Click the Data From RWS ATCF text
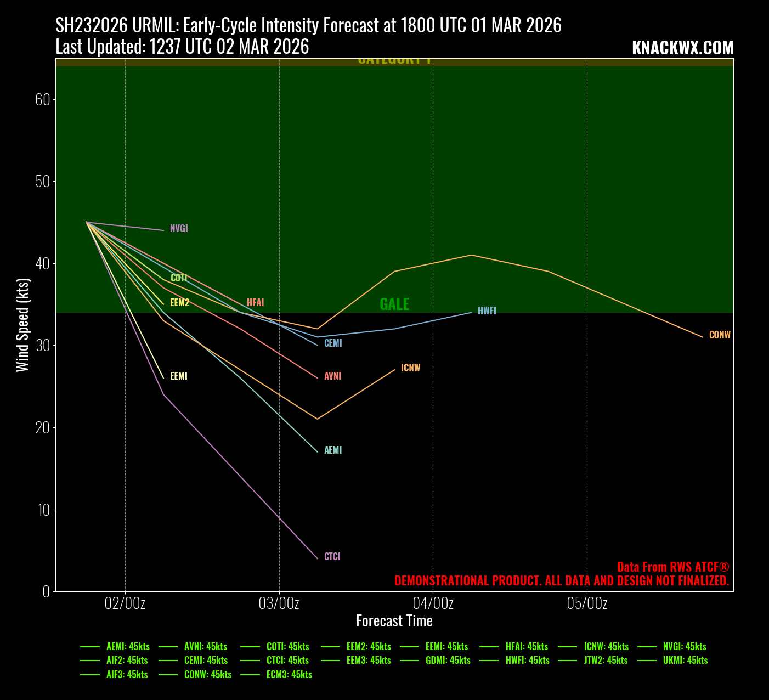 click(x=673, y=567)
